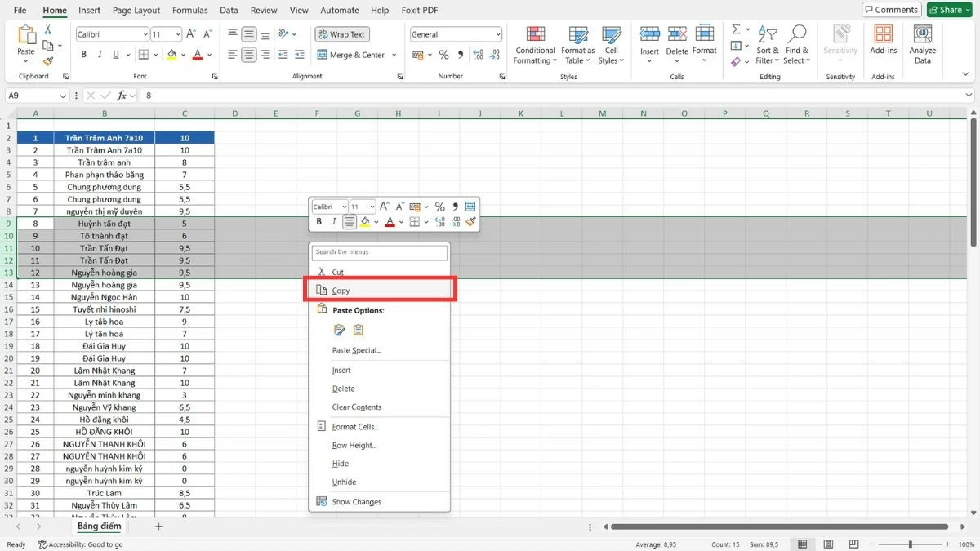Click the Percent Style icon

click(x=445, y=55)
